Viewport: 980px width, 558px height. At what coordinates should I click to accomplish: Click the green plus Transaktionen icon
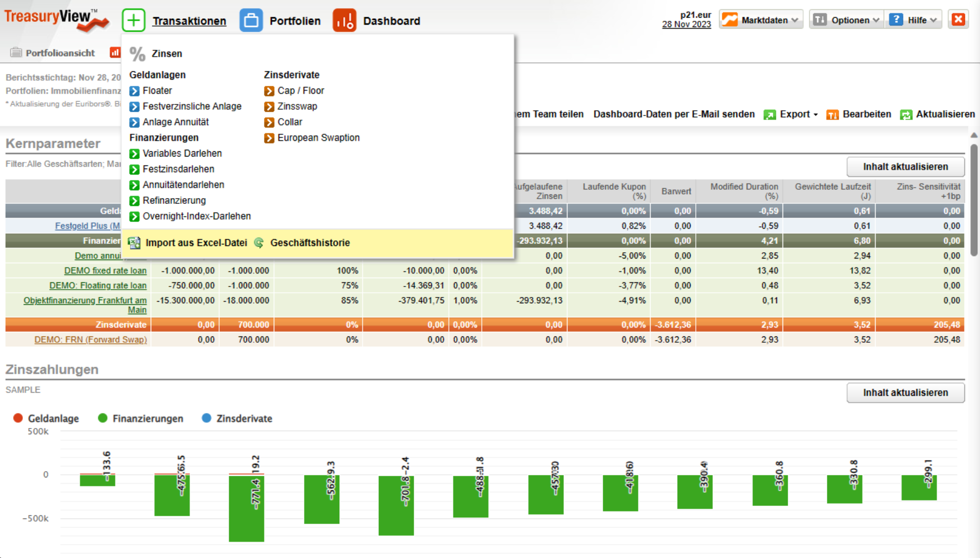pos(134,21)
